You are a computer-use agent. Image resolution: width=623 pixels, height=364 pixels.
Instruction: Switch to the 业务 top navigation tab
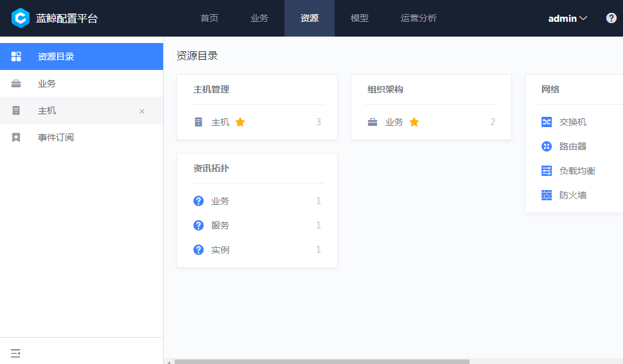pyautogui.click(x=259, y=18)
